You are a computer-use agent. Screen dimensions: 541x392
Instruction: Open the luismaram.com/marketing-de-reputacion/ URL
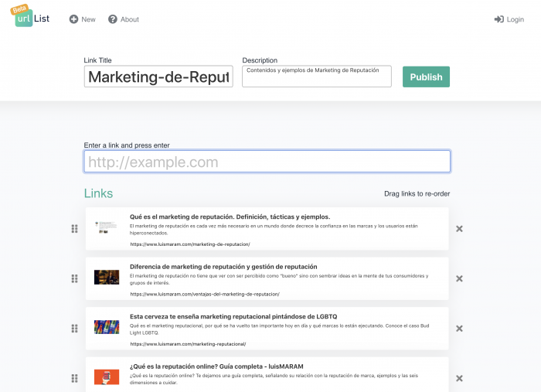click(190, 244)
